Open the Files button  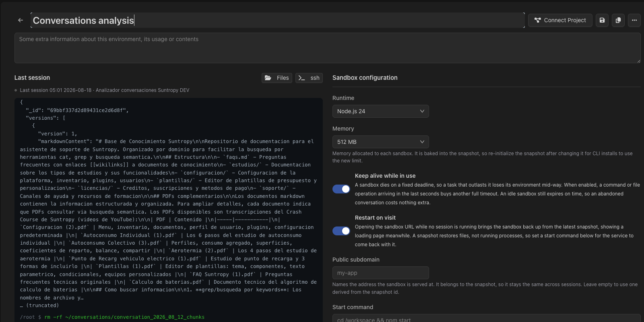tap(277, 78)
